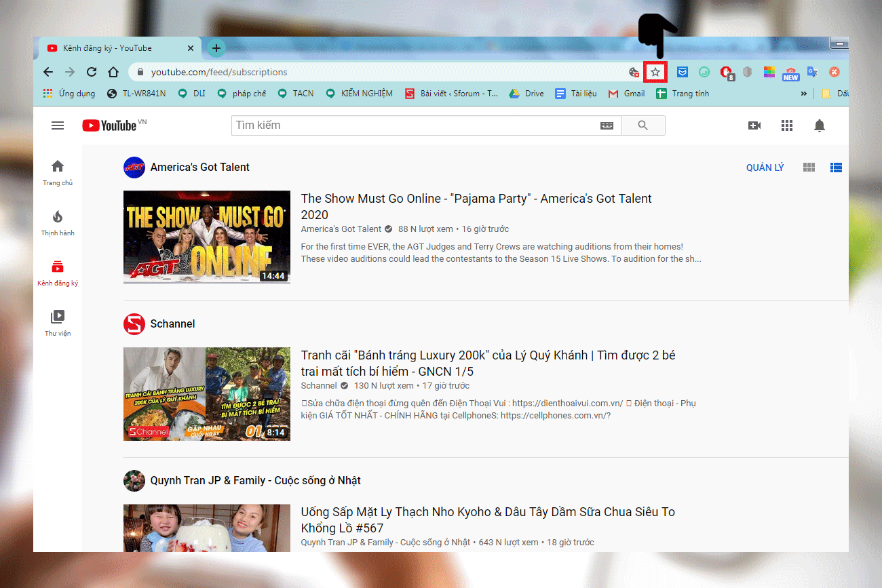Click the "Tranh cãi Bánh tráng Luxury" video title
The height and width of the screenshot is (588, 882).
pos(488,364)
